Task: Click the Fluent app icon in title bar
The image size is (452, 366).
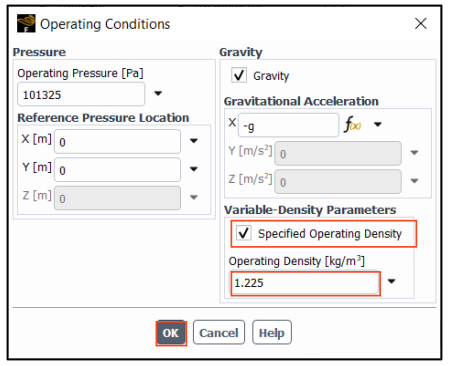Action: tap(26, 24)
